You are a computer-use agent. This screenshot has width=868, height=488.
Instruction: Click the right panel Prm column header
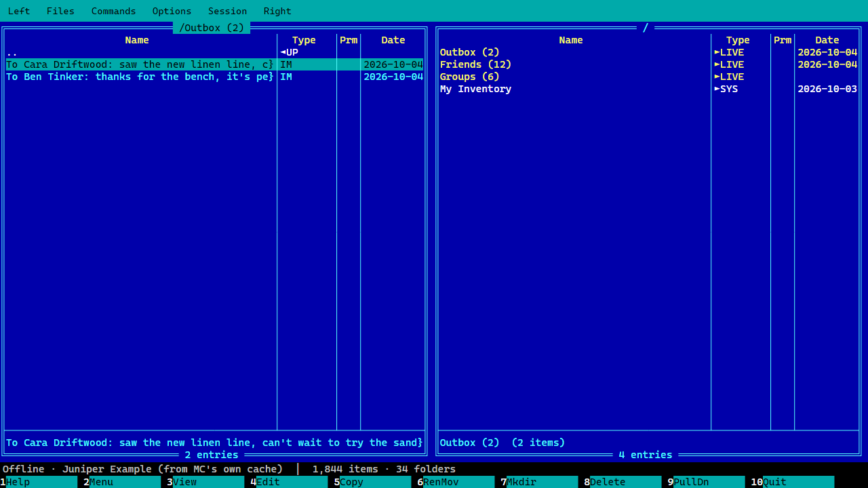point(783,40)
